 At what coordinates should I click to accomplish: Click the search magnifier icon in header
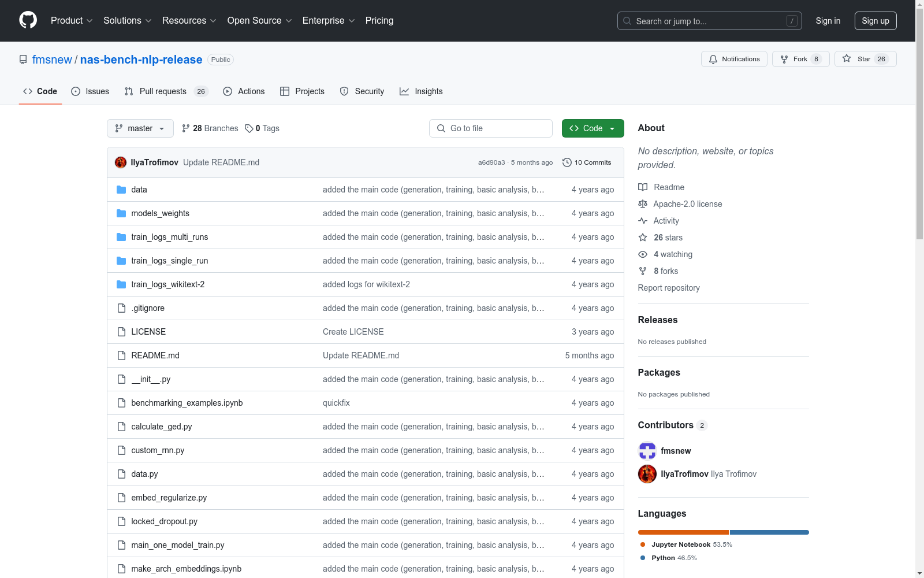point(627,21)
